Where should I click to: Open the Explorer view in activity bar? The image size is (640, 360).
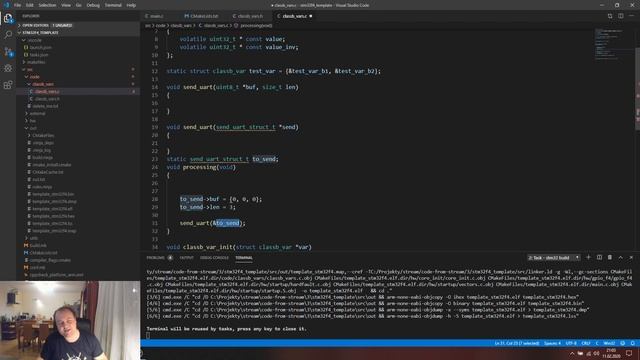(x=8, y=18)
